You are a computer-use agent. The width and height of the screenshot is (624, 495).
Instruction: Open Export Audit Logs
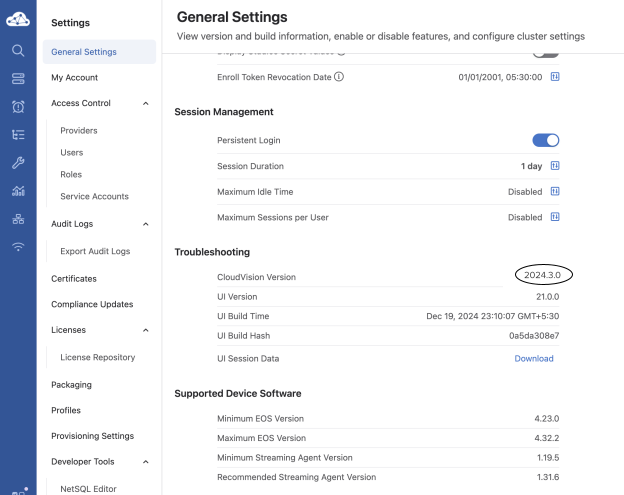[95, 251]
